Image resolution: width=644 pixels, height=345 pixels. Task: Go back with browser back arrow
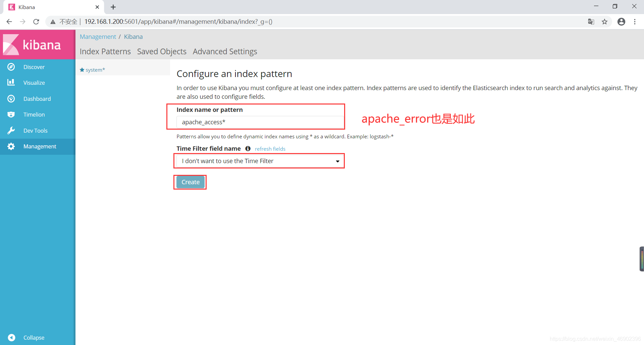[9, 22]
